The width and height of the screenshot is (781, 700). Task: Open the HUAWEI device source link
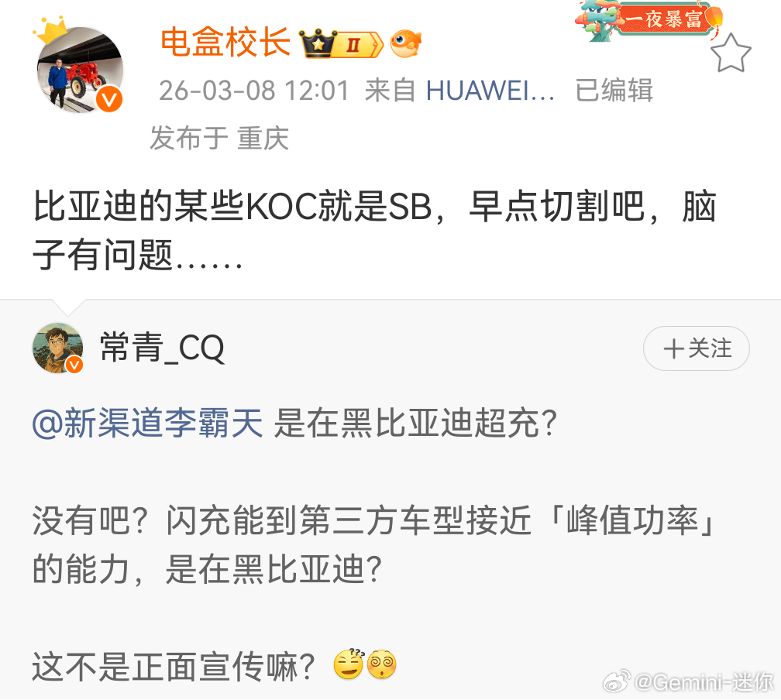tap(490, 91)
